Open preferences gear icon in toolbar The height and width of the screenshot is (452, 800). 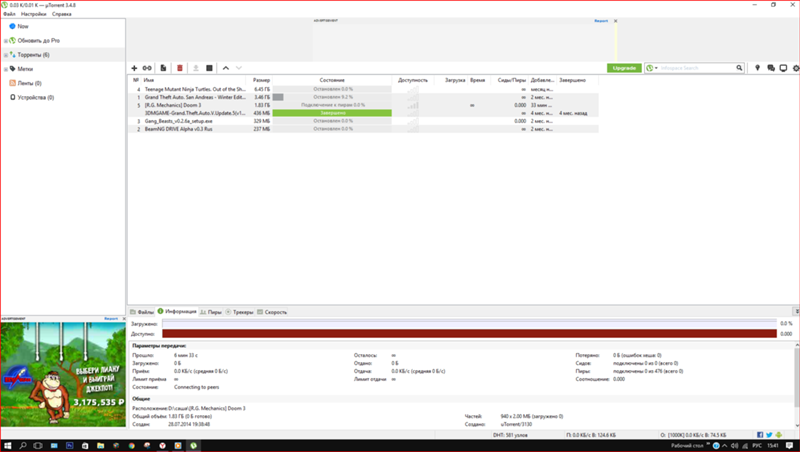(x=796, y=68)
